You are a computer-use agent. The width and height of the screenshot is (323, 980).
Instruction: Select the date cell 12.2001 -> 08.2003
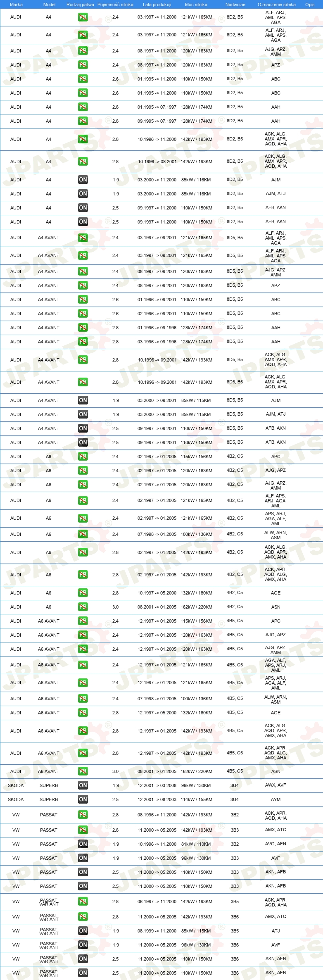157,799
